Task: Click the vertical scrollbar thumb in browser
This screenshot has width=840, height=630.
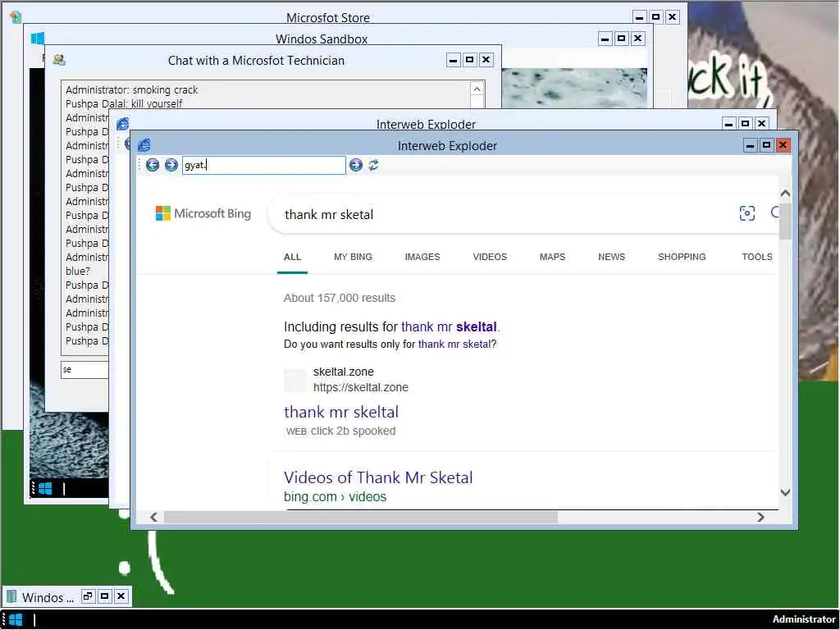Action: pos(785,220)
